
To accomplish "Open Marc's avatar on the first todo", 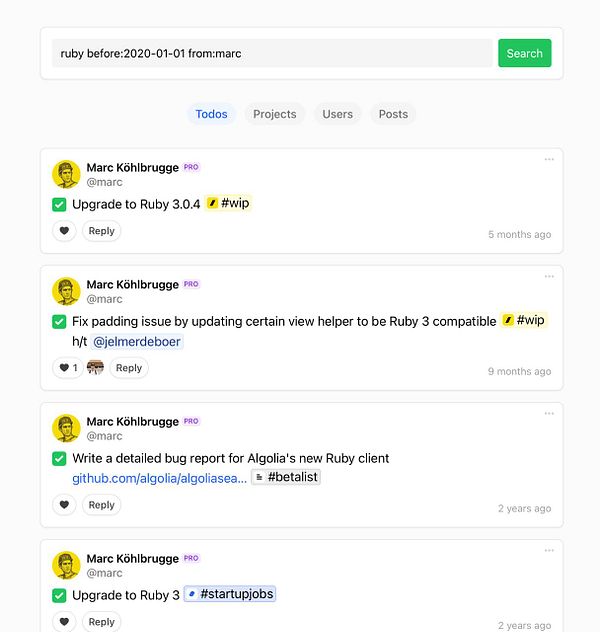I will pyautogui.click(x=66, y=174).
